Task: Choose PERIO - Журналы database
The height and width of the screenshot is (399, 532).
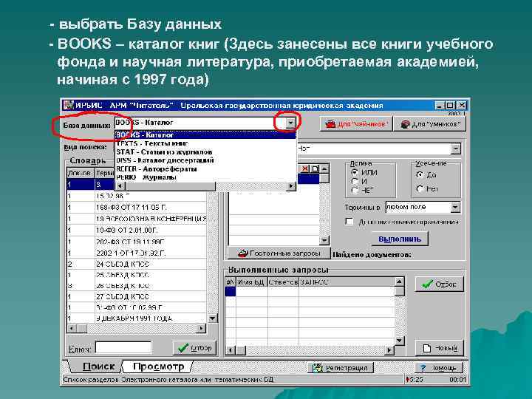Action: pyautogui.click(x=205, y=177)
